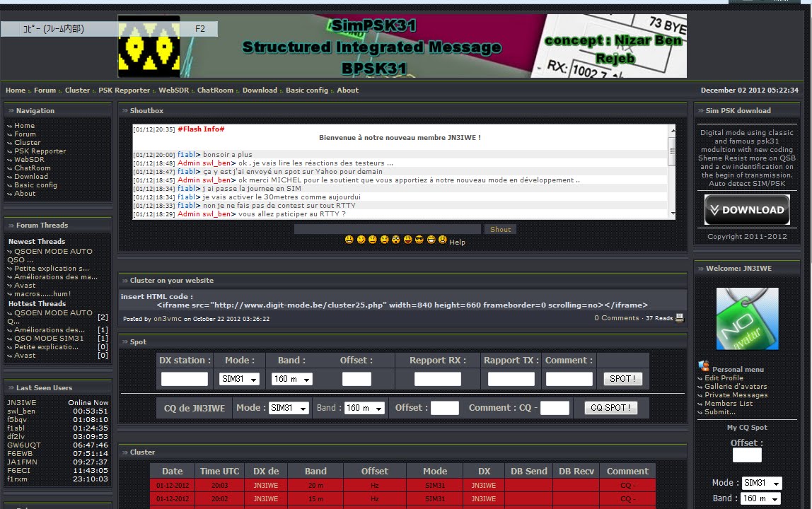Insert the sad frown emoticon
The image size is (812, 509).
coord(384,239)
